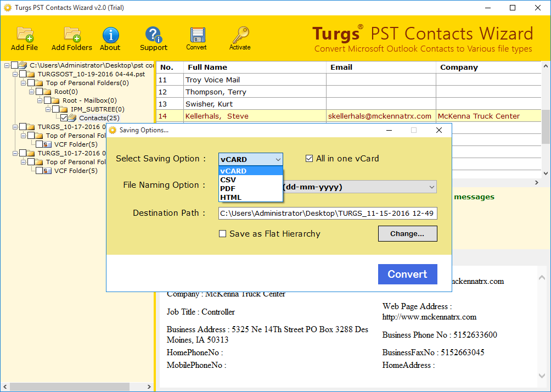Select the Troy Voice Mail contact row

[x=348, y=80]
